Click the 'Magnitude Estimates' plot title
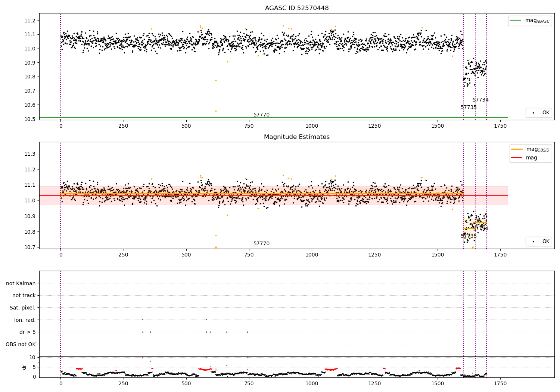Viewport: 560px width, 392px height. (297, 137)
